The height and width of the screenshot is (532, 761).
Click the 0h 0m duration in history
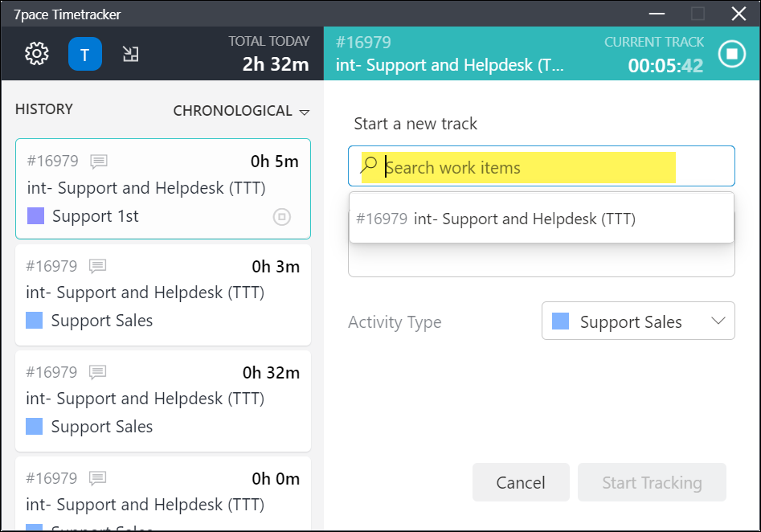[x=276, y=479]
